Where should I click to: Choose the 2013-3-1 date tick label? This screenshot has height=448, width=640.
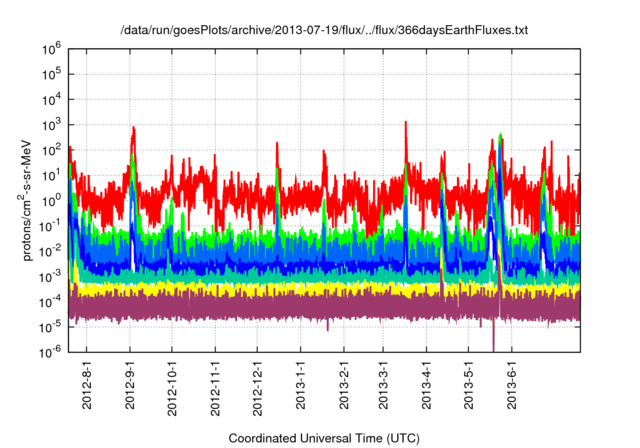(x=385, y=386)
